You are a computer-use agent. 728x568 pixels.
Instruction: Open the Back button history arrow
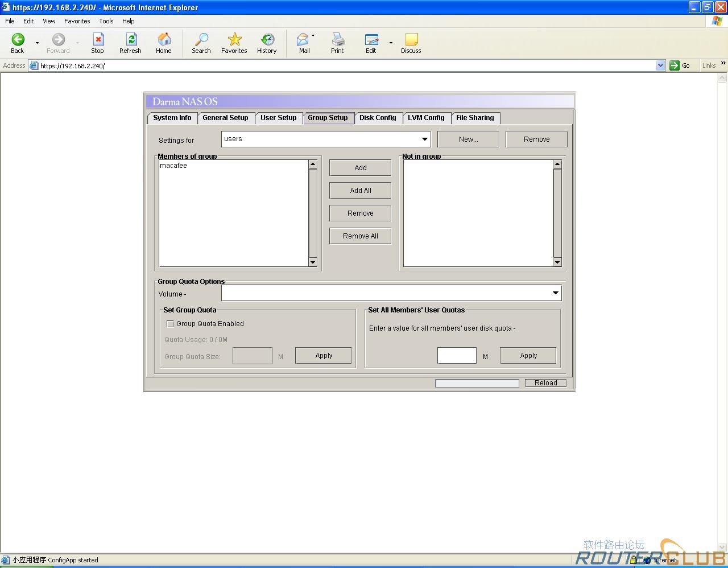tap(38, 43)
